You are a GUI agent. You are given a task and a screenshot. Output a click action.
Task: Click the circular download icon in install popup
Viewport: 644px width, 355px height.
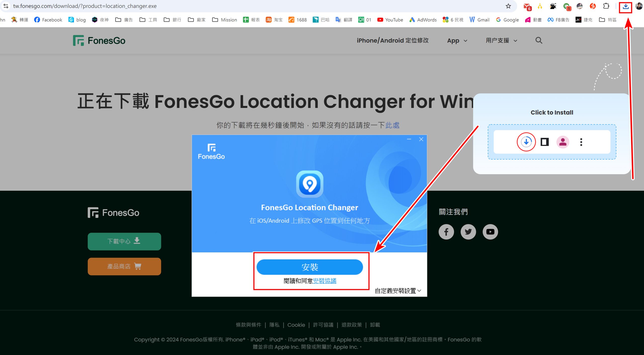click(x=527, y=142)
